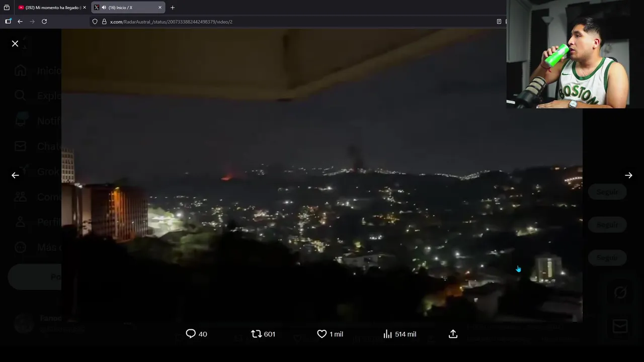
Task: Click the playing night city video
Action: (322, 175)
